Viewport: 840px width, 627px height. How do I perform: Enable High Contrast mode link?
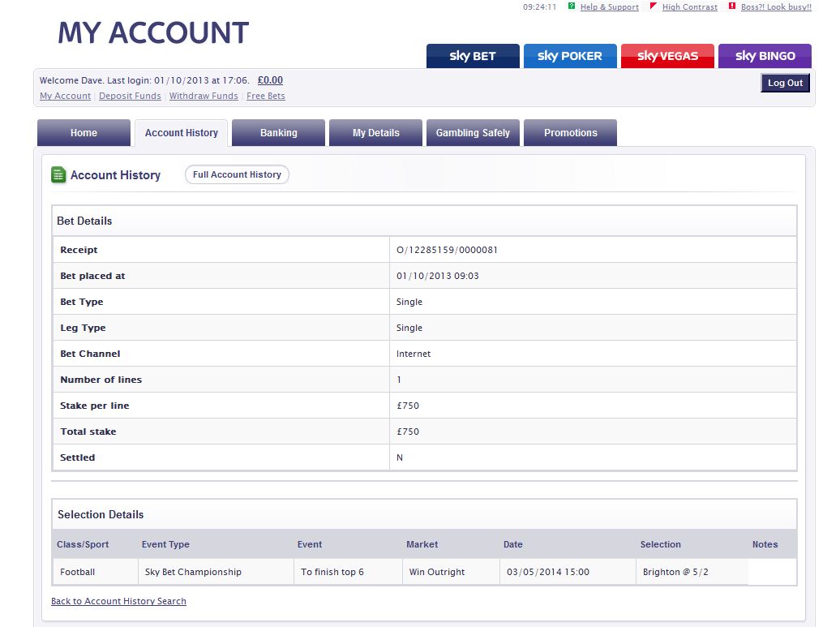(x=689, y=7)
